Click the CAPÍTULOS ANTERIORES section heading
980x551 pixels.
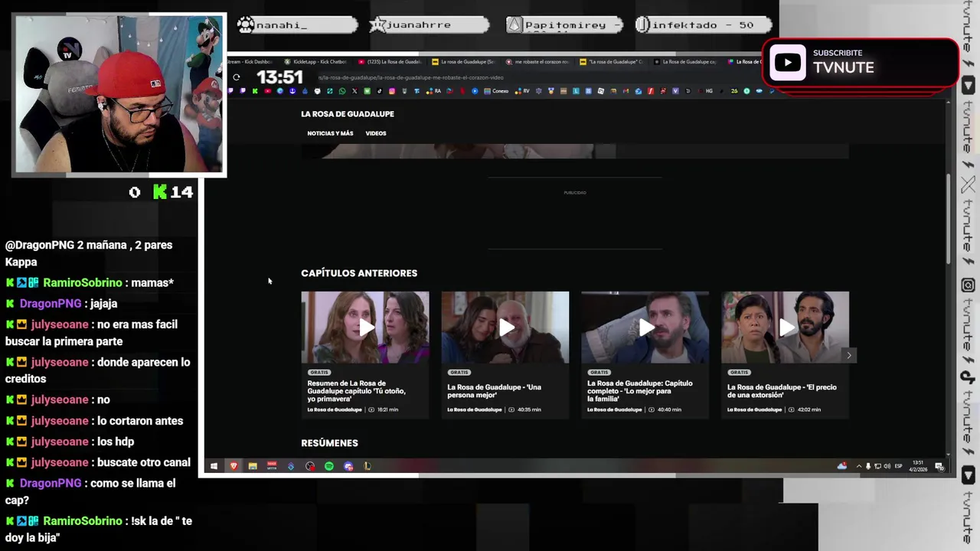point(359,273)
